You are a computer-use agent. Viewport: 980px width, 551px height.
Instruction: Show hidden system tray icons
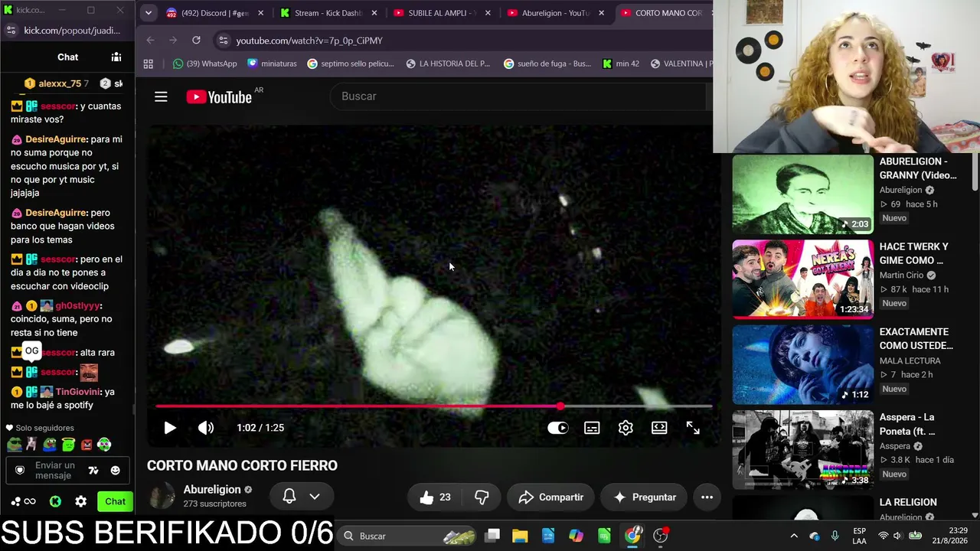(x=794, y=536)
